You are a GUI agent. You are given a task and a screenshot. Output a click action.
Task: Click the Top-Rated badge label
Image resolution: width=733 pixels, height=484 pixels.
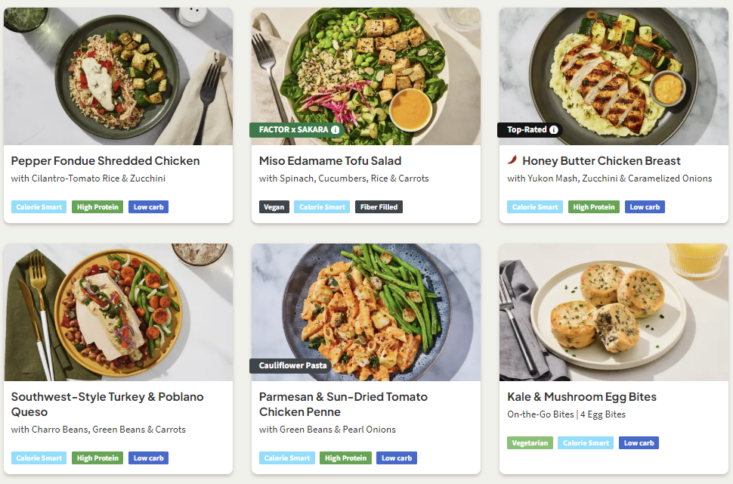tap(526, 130)
